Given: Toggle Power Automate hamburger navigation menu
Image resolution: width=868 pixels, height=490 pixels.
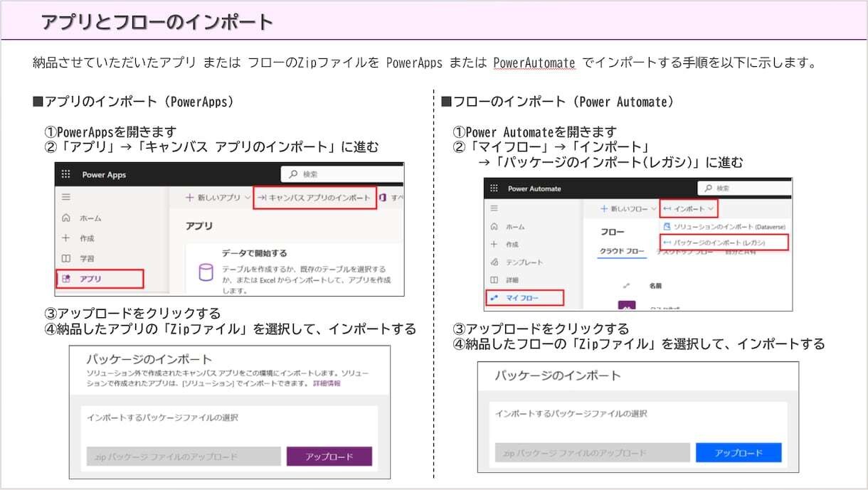Looking at the screenshot, I should [494, 208].
